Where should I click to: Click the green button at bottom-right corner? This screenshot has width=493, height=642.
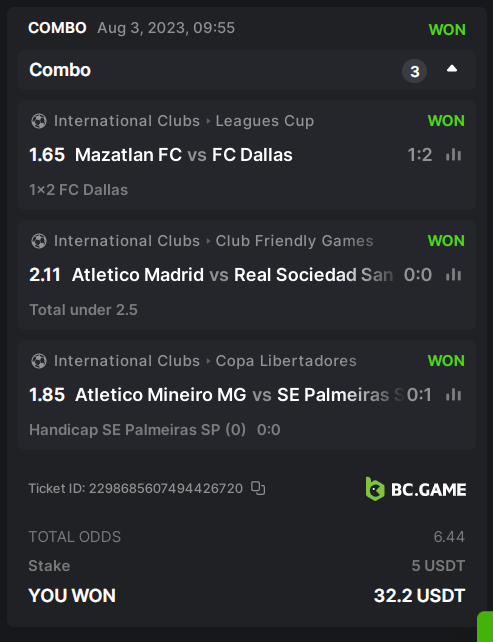coord(485,626)
